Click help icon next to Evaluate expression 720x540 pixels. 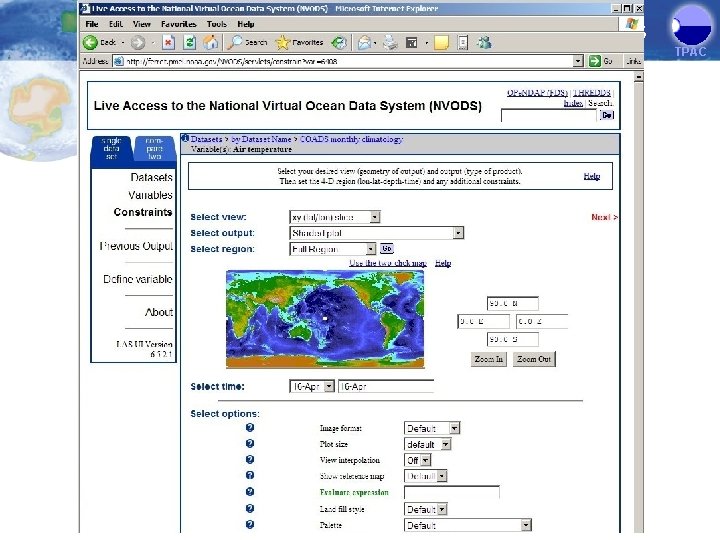pyautogui.click(x=250, y=492)
